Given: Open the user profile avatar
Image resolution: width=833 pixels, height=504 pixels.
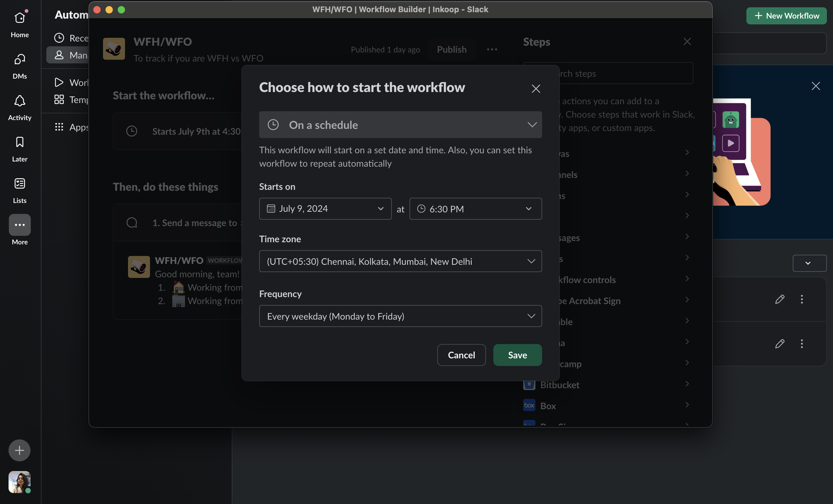Looking at the screenshot, I should [x=20, y=482].
